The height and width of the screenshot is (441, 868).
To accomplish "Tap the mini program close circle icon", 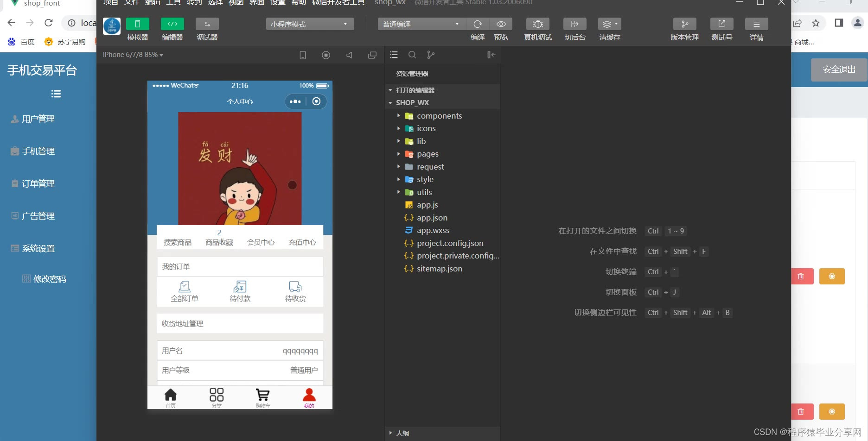I will point(316,101).
